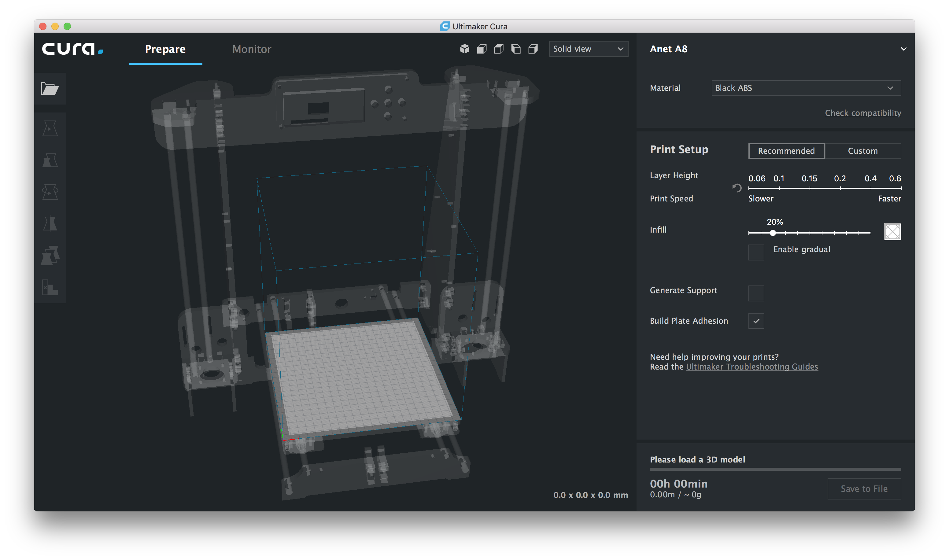Click the Cura logo
This screenshot has width=949, height=560.
[x=72, y=49]
